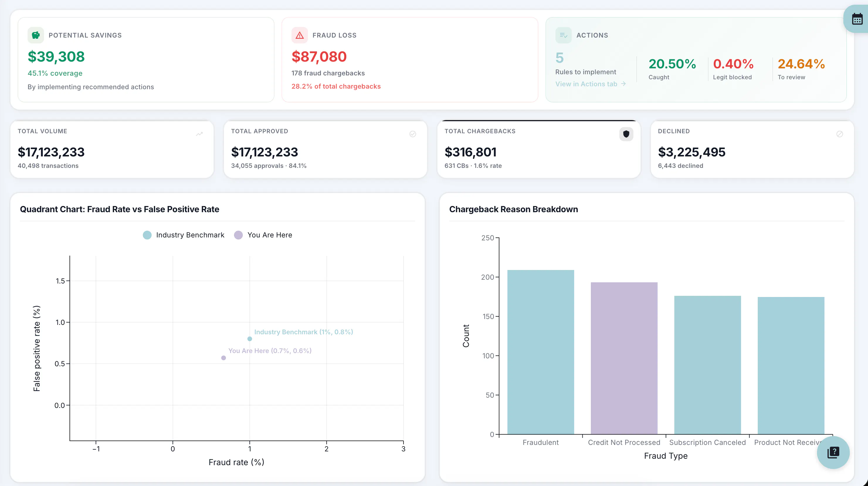
Task: Click the 0.40% Legit blocked value
Action: coord(733,64)
